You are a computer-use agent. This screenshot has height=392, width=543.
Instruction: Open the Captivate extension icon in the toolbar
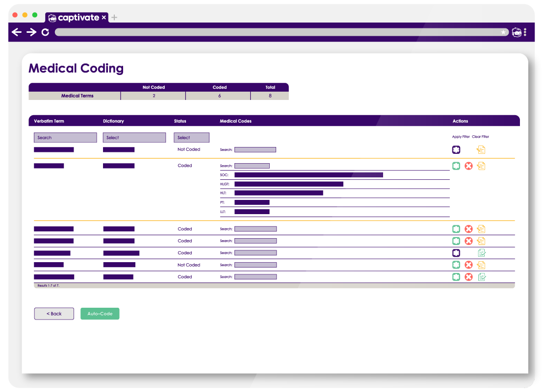pos(516,32)
